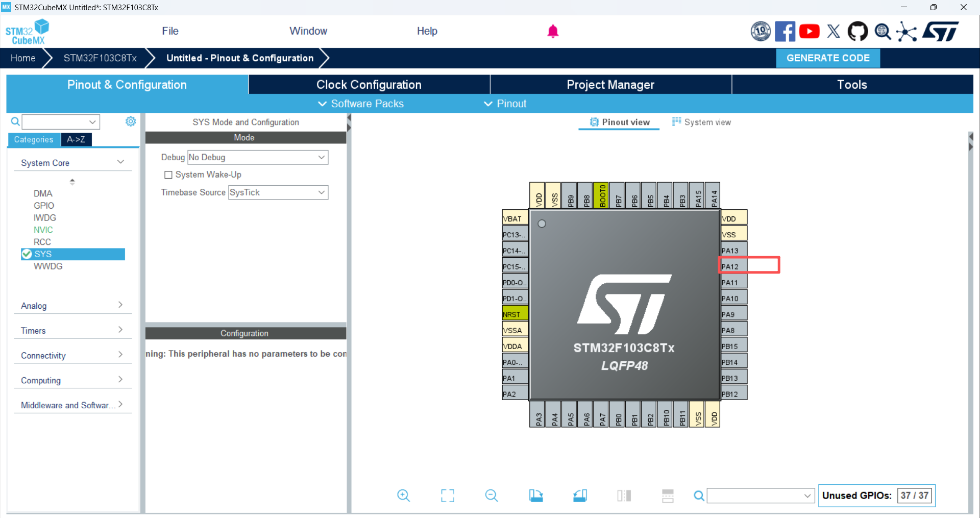Open the Timebase Source dropdown
The height and width of the screenshot is (518, 980).
click(278, 192)
